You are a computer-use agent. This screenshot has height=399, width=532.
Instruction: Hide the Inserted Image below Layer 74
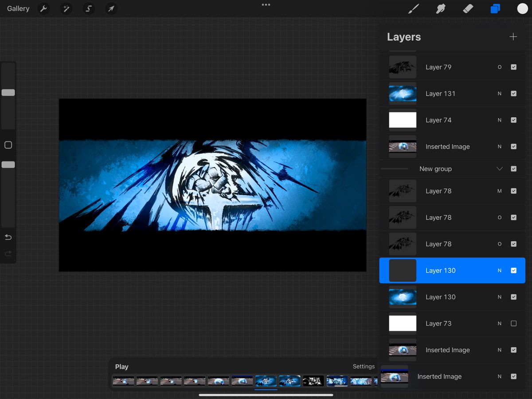(x=513, y=146)
